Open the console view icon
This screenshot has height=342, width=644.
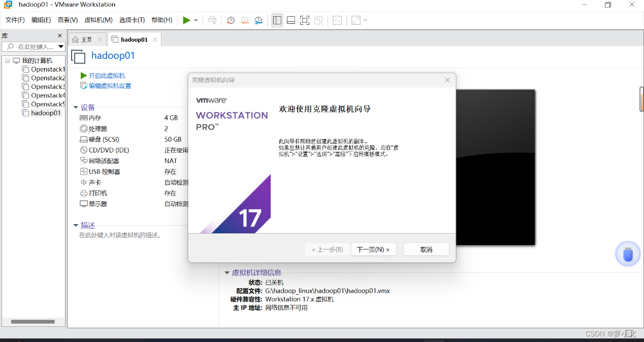click(x=337, y=20)
